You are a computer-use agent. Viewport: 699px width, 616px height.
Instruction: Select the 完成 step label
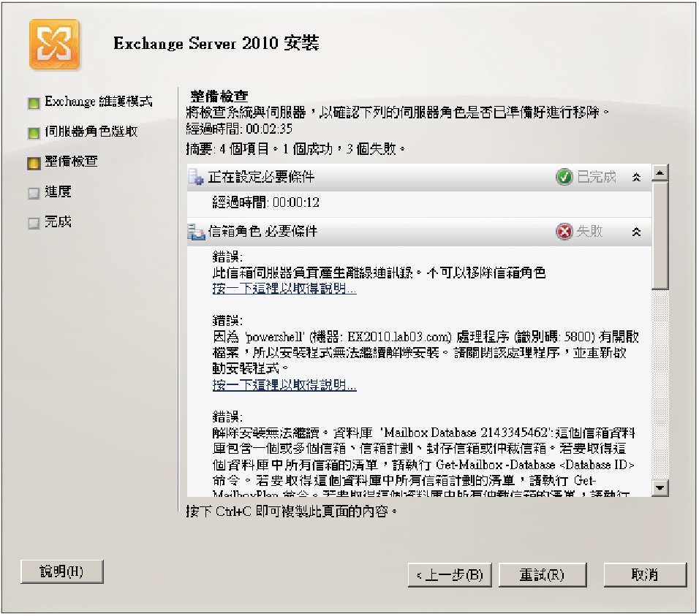(x=58, y=221)
